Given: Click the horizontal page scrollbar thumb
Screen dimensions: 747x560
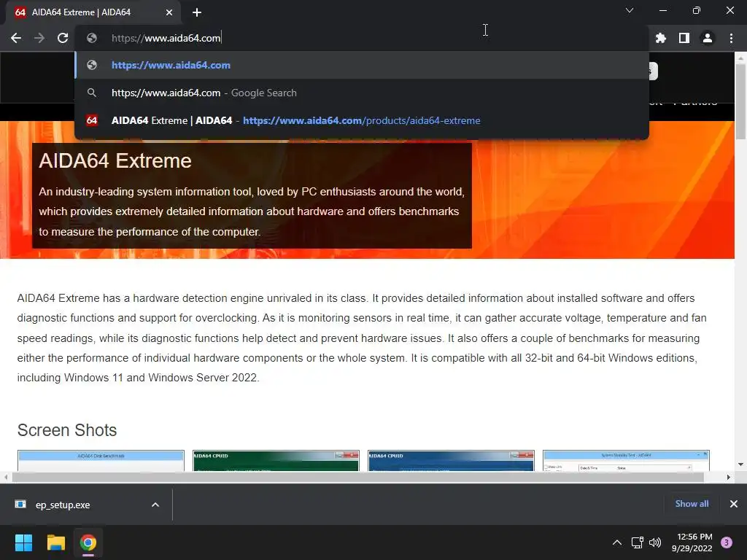Looking at the screenshot, I should pyautogui.click(x=357, y=477).
